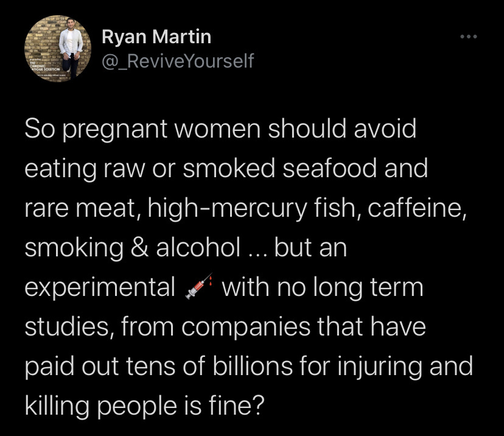Click the word "seafood" in the tweet

tap(329, 169)
